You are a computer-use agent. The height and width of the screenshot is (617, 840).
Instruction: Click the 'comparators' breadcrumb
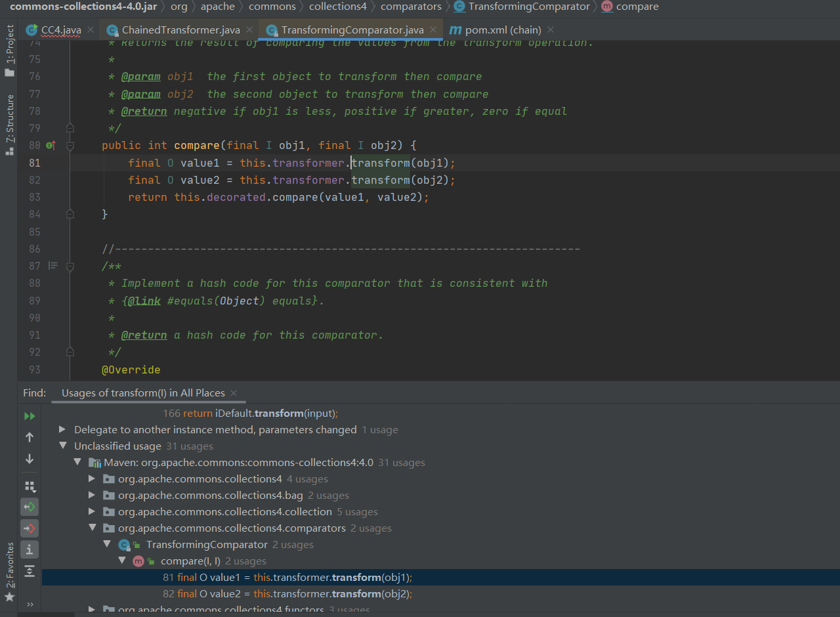point(411,7)
